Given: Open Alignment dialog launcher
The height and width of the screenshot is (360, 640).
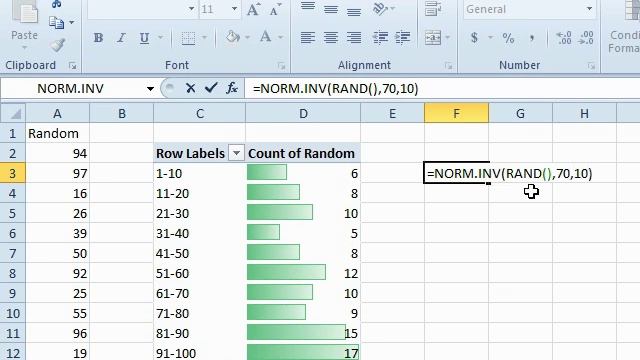Looking at the screenshot, I should (x=449, y=66).
